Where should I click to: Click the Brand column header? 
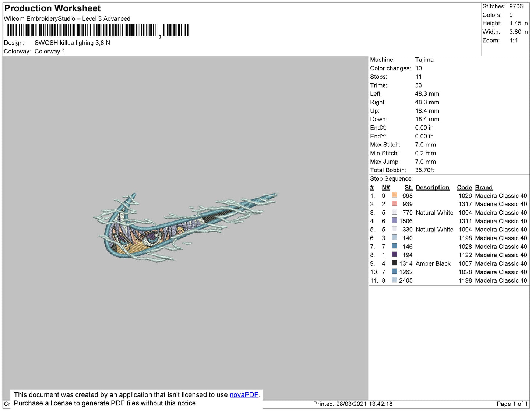[x=483, y=187]
